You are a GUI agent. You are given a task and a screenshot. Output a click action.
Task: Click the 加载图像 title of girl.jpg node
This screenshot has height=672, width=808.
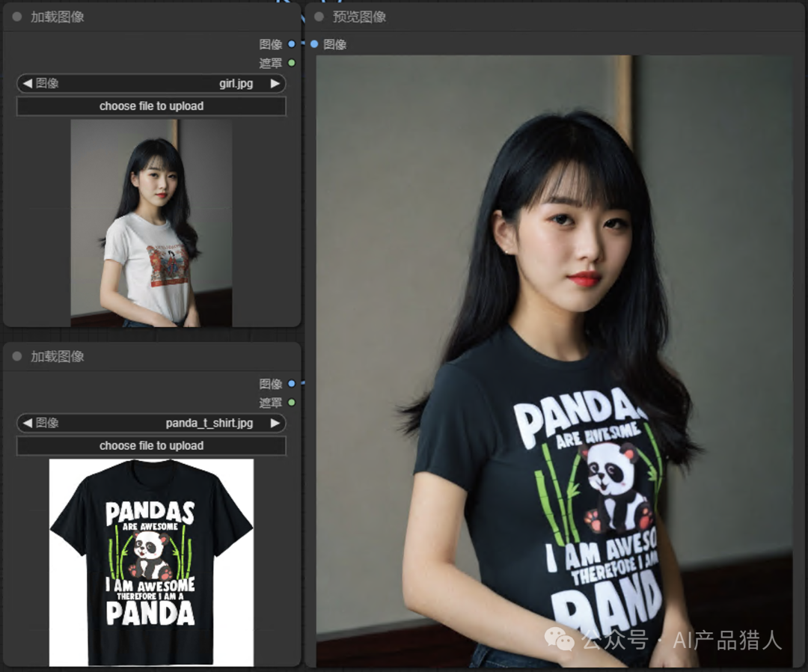click(57, 16)
